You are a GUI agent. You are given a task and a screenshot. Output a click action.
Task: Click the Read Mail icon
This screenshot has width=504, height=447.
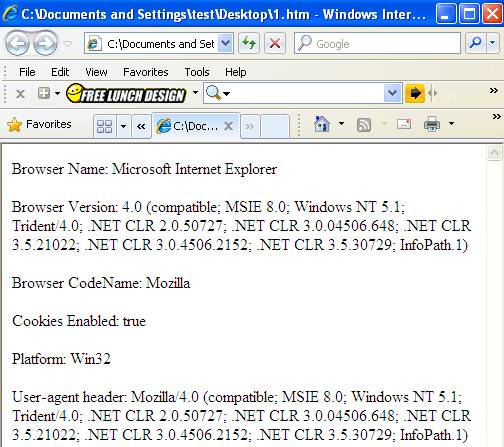(x=404, y=124)
